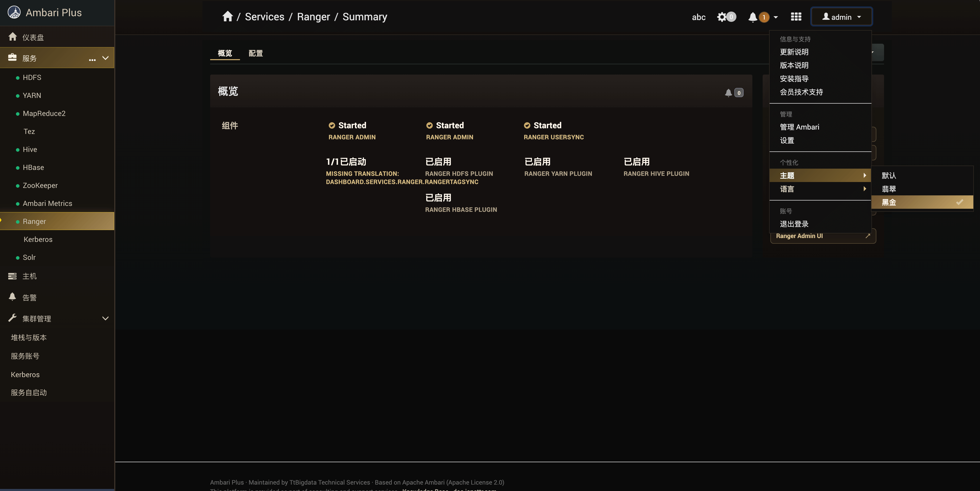
Task: Open the views grid icon
Action: click(796, 17)
